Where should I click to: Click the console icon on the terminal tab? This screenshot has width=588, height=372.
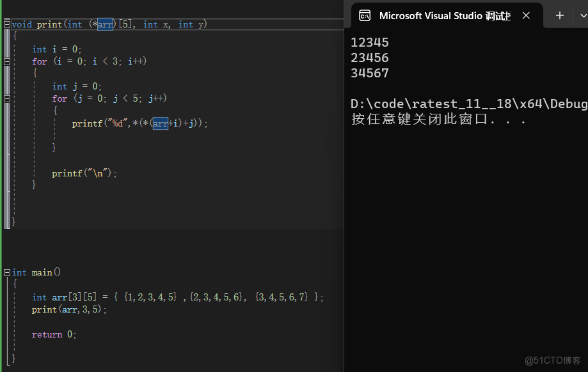[365, 15]
